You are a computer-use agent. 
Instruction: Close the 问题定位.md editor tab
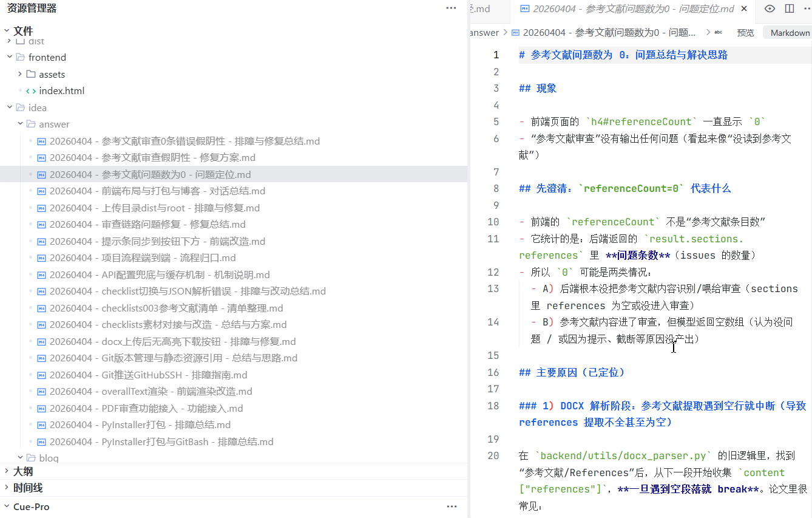[744, 9]
